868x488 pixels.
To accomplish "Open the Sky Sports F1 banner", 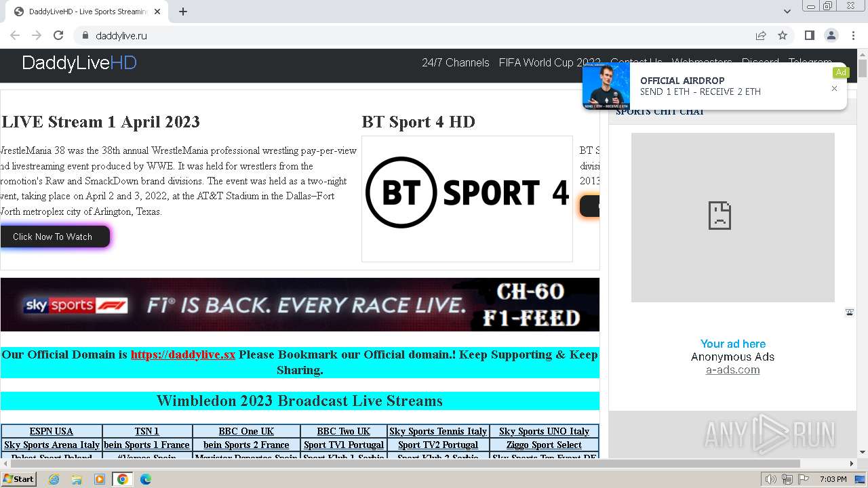I will 300,304.
